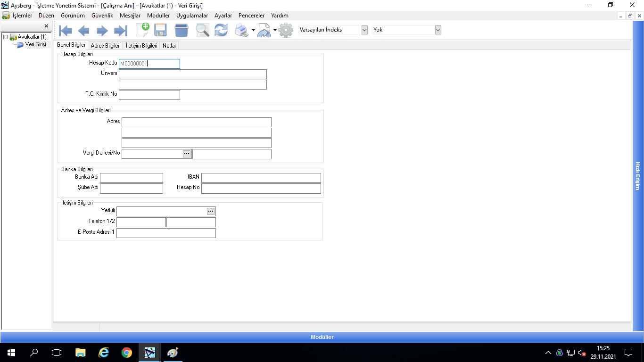The width and height of the screenshot is (644, 362).
Task: Open search with the magnifier icon
Action: 202,30
